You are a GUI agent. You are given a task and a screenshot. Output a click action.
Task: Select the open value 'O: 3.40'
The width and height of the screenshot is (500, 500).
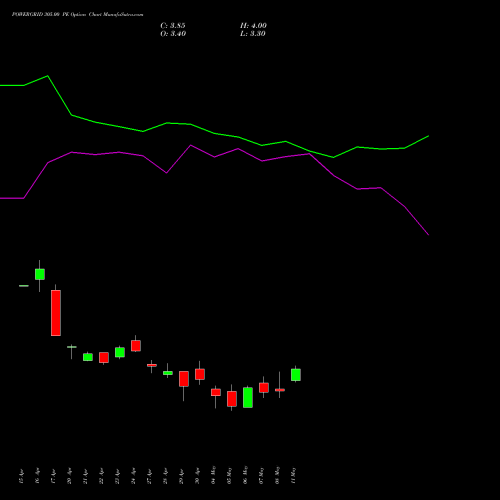point(173,34)
